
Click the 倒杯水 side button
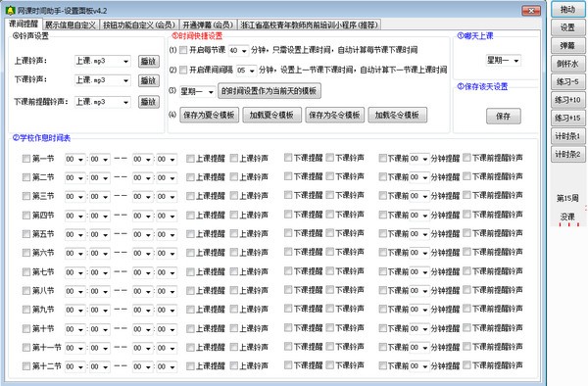567,64
